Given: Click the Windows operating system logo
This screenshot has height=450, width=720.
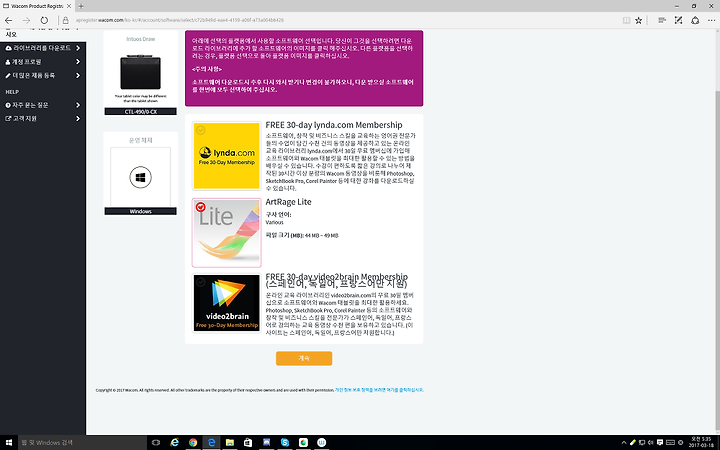Looking at the screenshot, I should (x=141, y=177).
